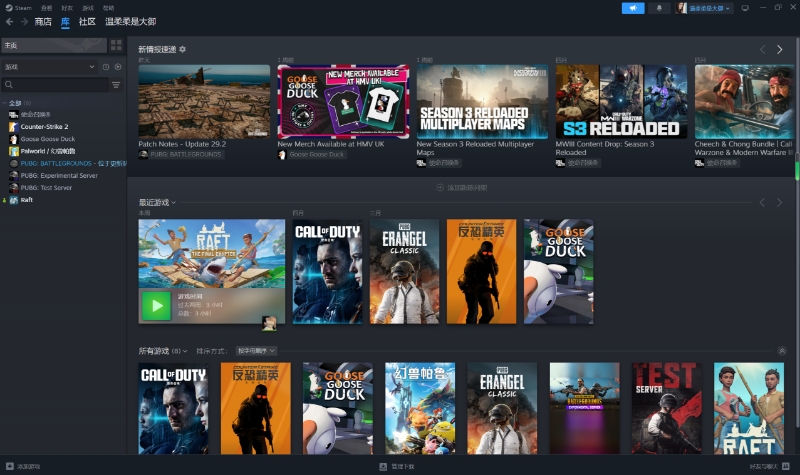800x475 pixels.
Task: Toggle the ready-to-play filter icon
Action: point(117,67)
